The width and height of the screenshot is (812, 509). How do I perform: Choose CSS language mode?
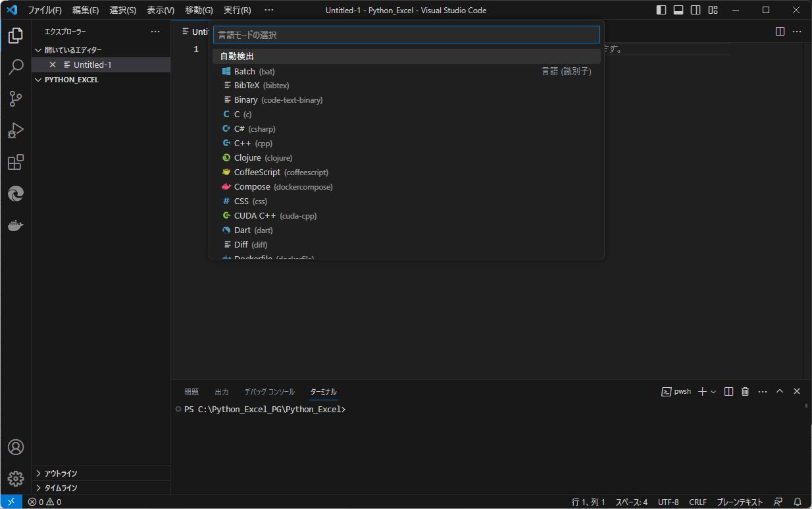coord(407,201)
